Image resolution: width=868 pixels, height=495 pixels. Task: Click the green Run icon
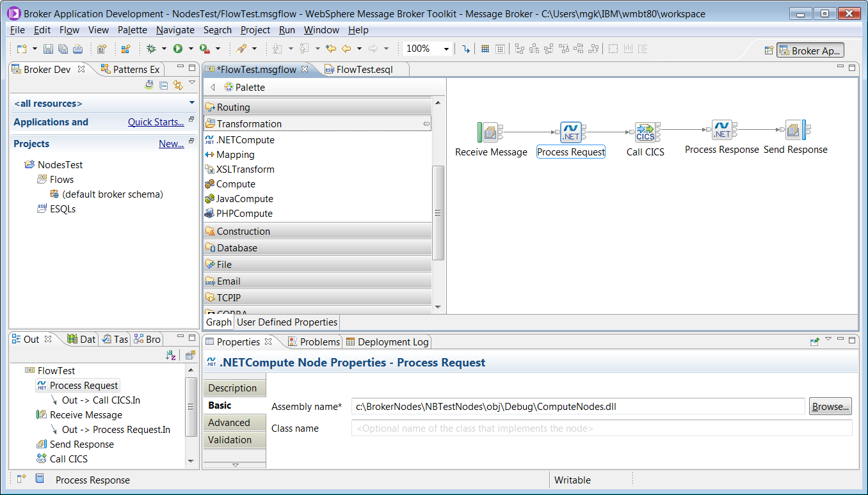[x=178, y=49]
